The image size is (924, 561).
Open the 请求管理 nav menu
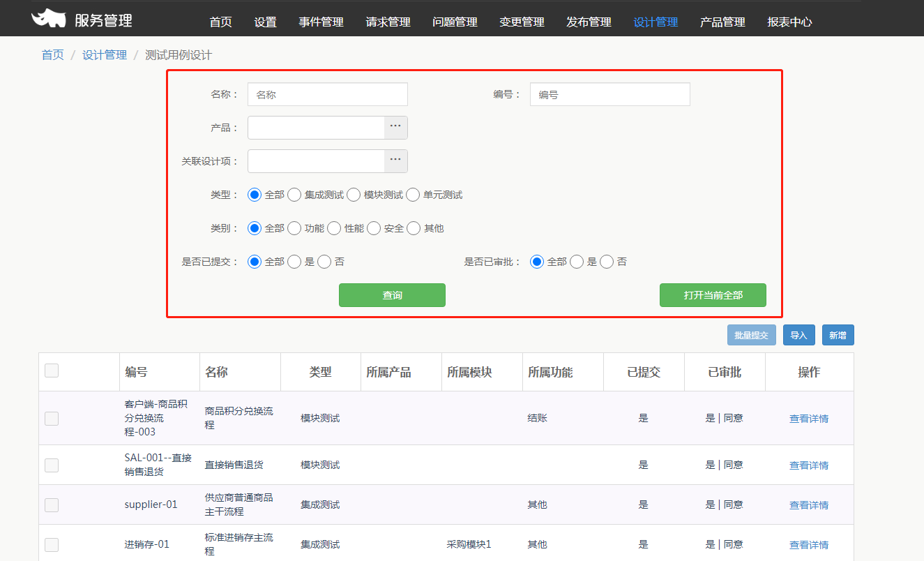pyautogui.click(x=388, y=22)
